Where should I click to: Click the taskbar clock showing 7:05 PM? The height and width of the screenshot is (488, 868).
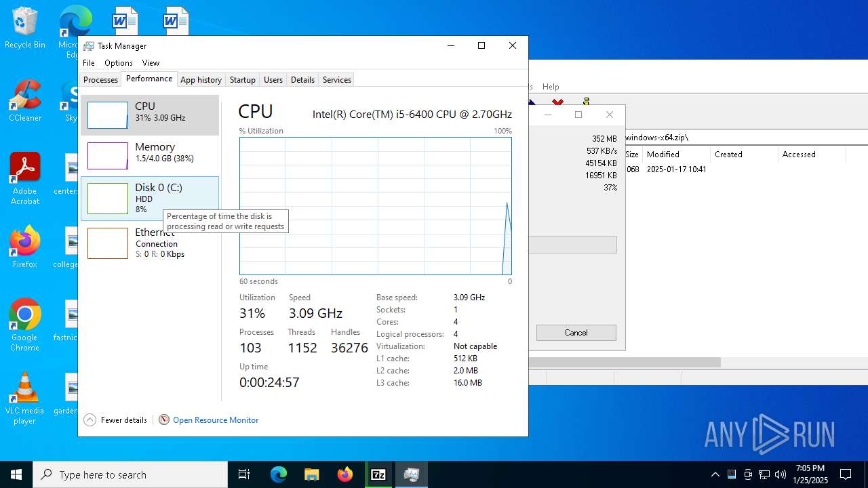[x=810, y=474]
